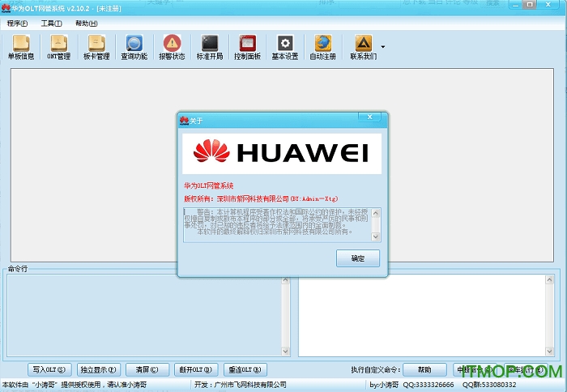The image size is (567, 392).
Task: Click the 自动注册 globe icon
Action: point(323,47)
